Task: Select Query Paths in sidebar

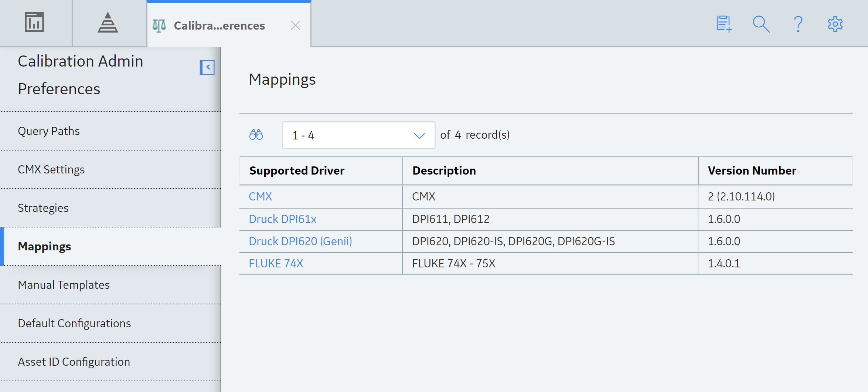Action: click(110, 131)
